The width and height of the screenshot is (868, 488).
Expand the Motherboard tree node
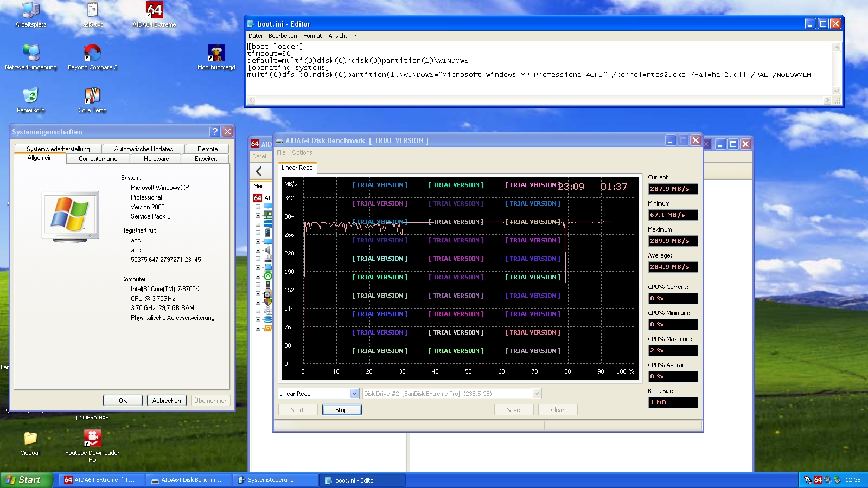click(x=258, y=215)
